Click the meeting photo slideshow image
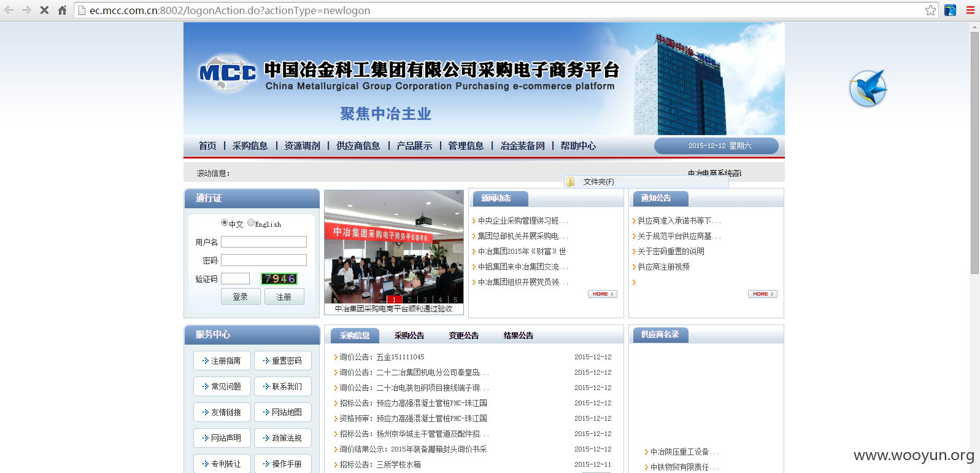980x473 pixels. pos(394,246)
